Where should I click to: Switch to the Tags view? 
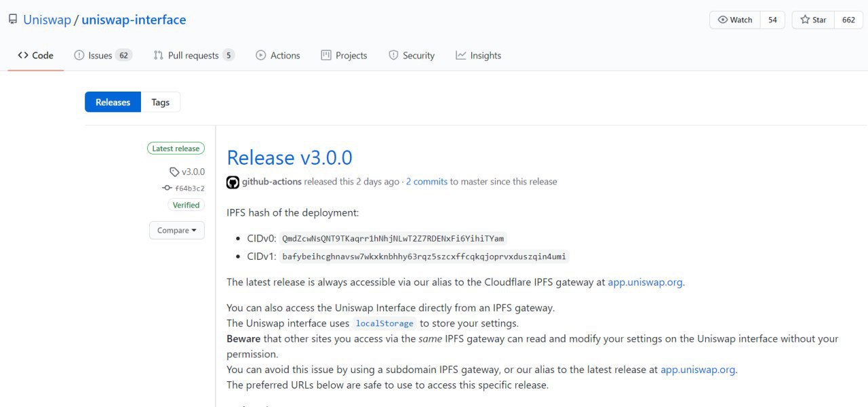pyautogui.click(x=161, y=102)
